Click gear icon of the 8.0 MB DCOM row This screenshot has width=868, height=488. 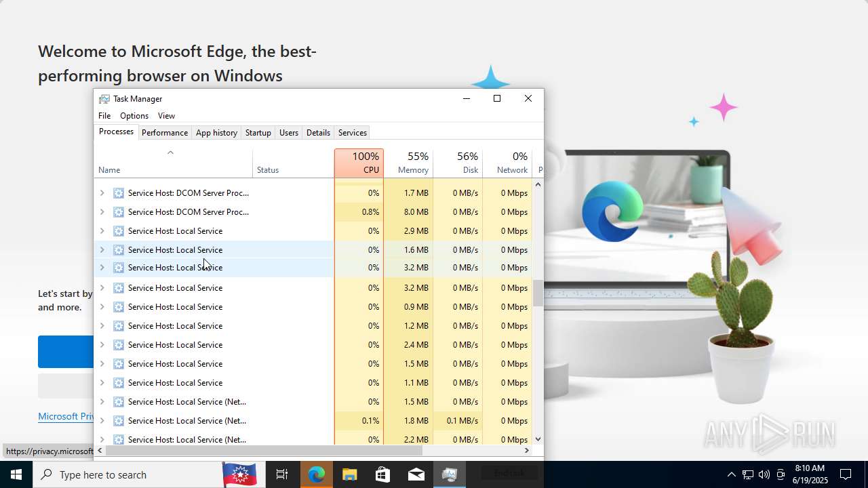pyautogui.click(x=119, y=212)
